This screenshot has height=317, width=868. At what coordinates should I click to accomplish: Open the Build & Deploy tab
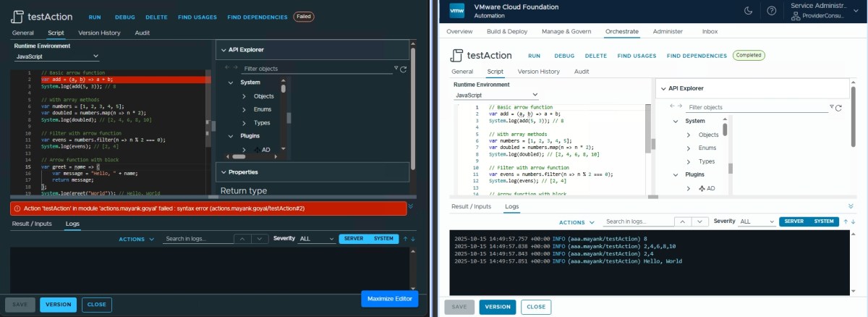click(x=507, y=31)
